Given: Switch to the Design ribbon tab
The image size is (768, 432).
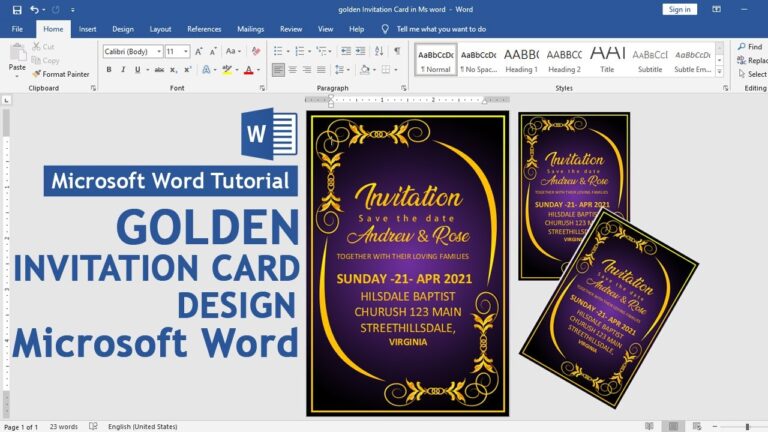Looking at the screenshot, I should pos(123,29).
